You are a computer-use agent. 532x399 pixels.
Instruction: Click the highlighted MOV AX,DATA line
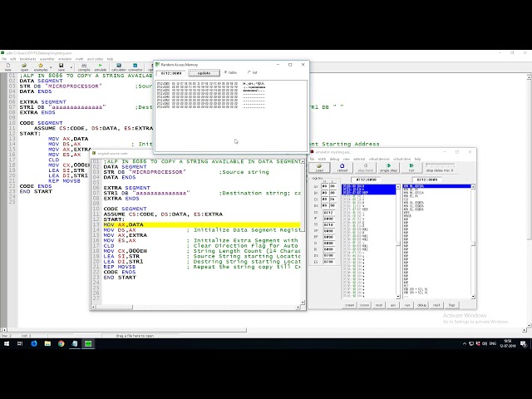click(202, 224)
